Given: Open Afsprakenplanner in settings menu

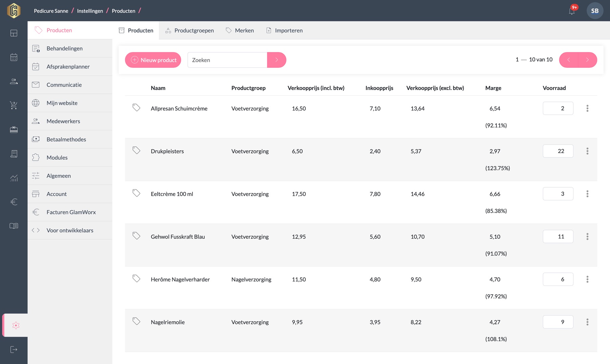Looking at the screenshot, I should pyautogui.click(x=70, y=67).
